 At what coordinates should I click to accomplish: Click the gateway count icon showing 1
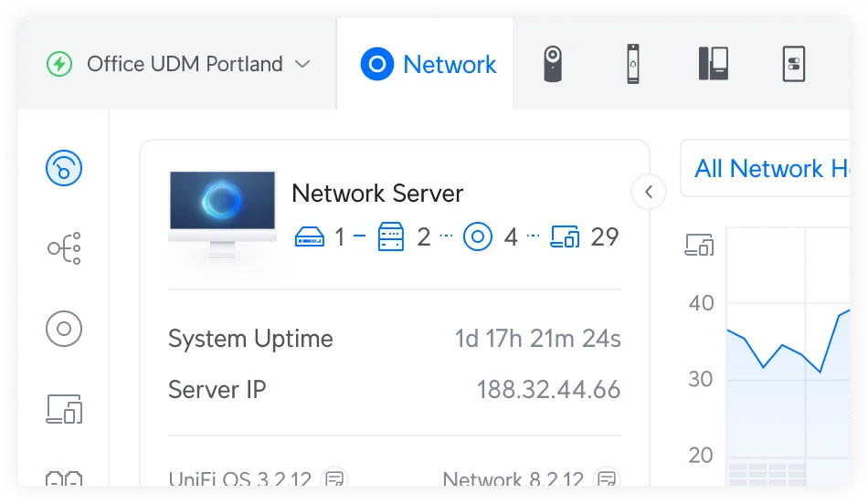pos(310,237)
